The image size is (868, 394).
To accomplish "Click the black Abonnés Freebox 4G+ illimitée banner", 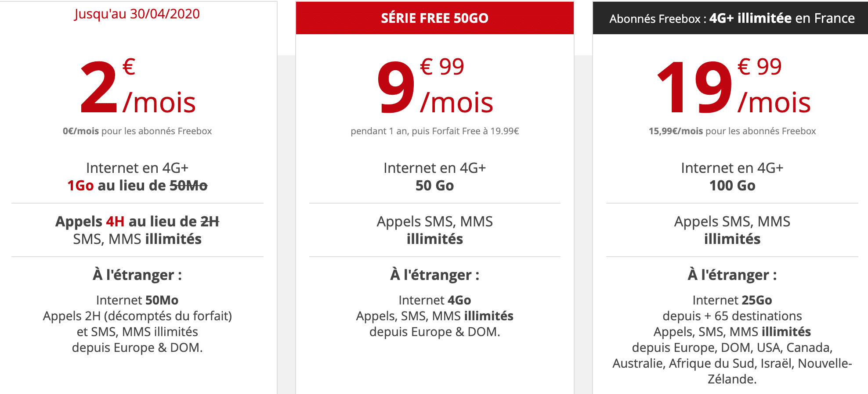I will (731, 18).
